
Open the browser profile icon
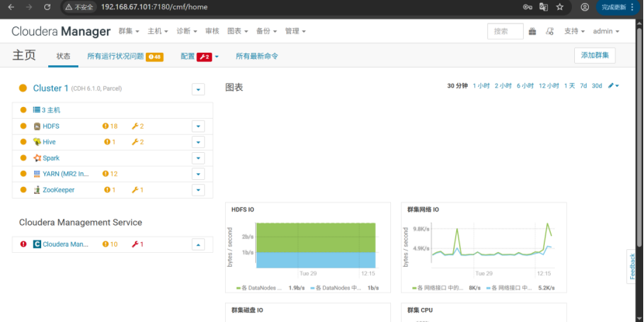584,7
